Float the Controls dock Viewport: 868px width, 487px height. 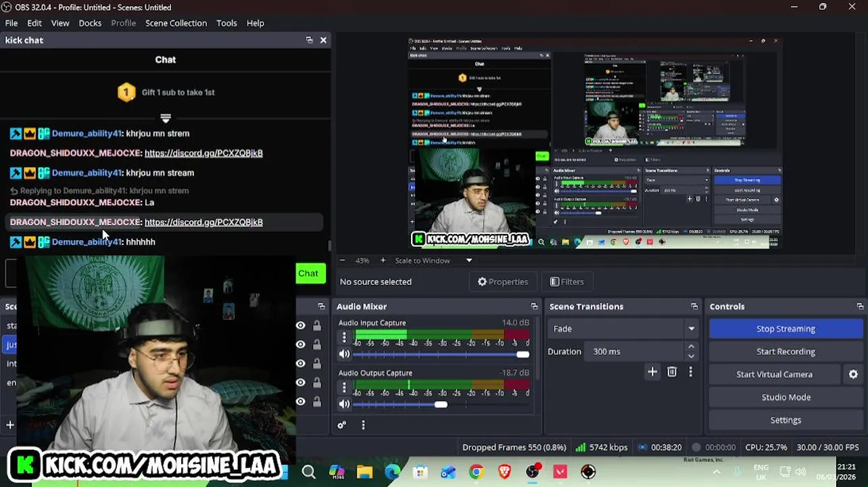pyautogui.click(x=860, y=306)
